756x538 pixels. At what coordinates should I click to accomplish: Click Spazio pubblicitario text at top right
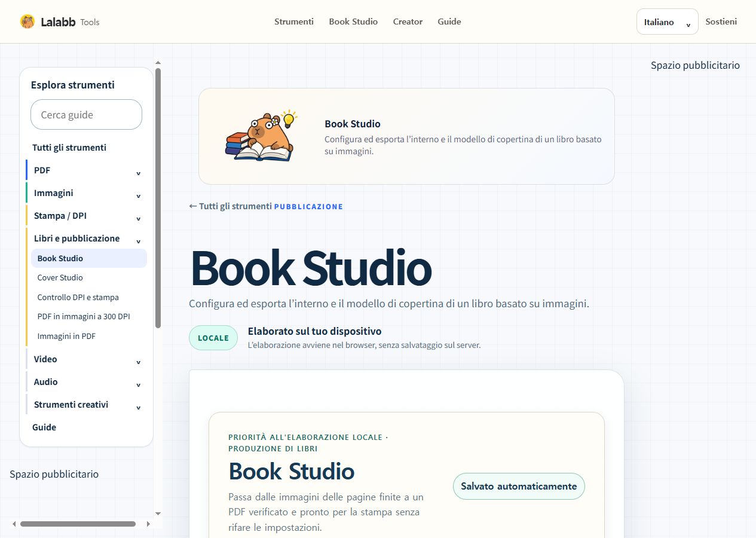coord(695,65)
